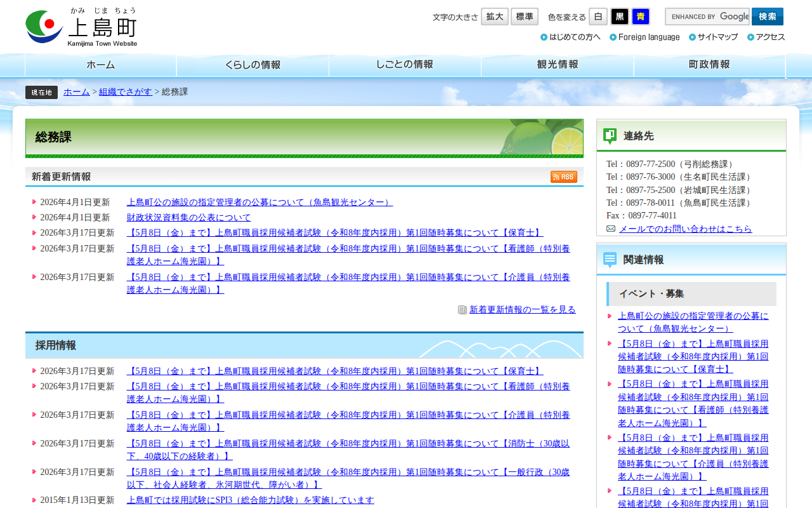
Task: Open the Foreign language link
Action: (645, 37)
